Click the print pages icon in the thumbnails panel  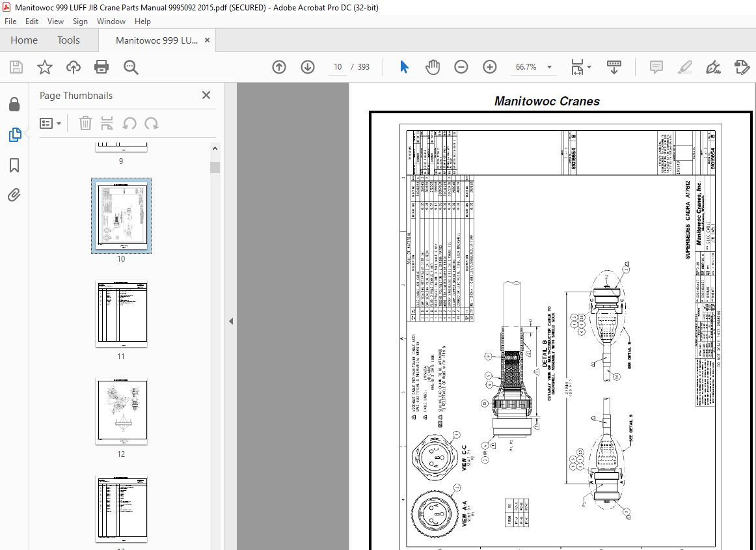point(107,124)
